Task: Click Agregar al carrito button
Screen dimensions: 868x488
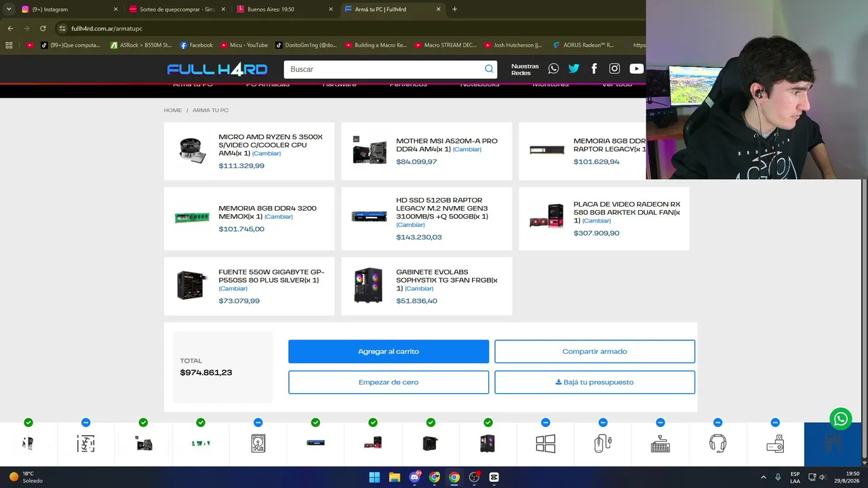Action: (389, 352)
